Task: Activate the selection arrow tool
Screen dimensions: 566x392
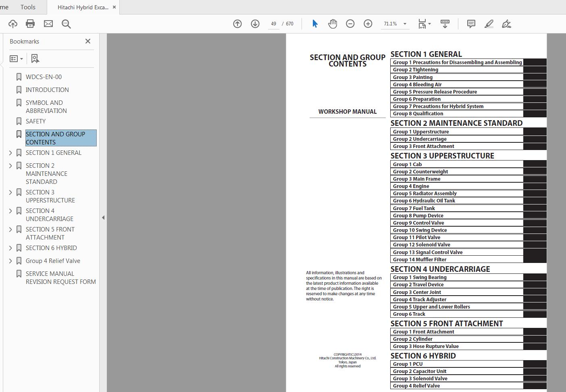Action: (x=315, y=24)
